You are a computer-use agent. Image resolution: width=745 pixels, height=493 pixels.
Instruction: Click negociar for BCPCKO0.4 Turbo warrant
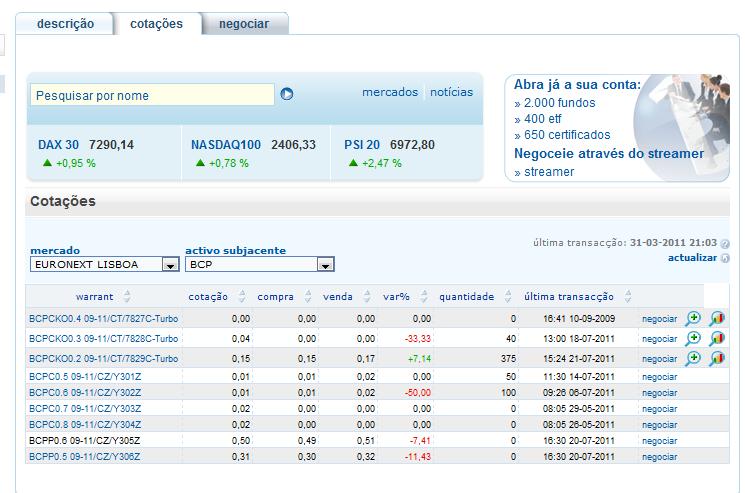click(659, 319)
